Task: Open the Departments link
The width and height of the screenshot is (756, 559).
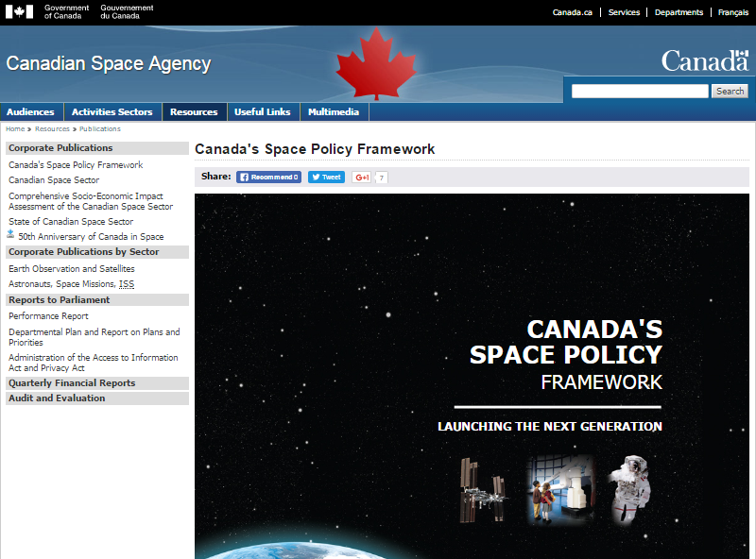Action: click(679, 12)
